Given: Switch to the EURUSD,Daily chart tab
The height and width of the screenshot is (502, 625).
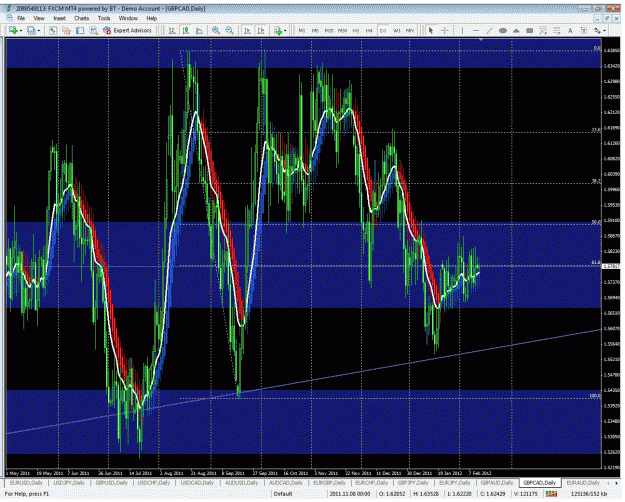Looking at the screenshot, I should pyautogui.click(x=26, y=483).
